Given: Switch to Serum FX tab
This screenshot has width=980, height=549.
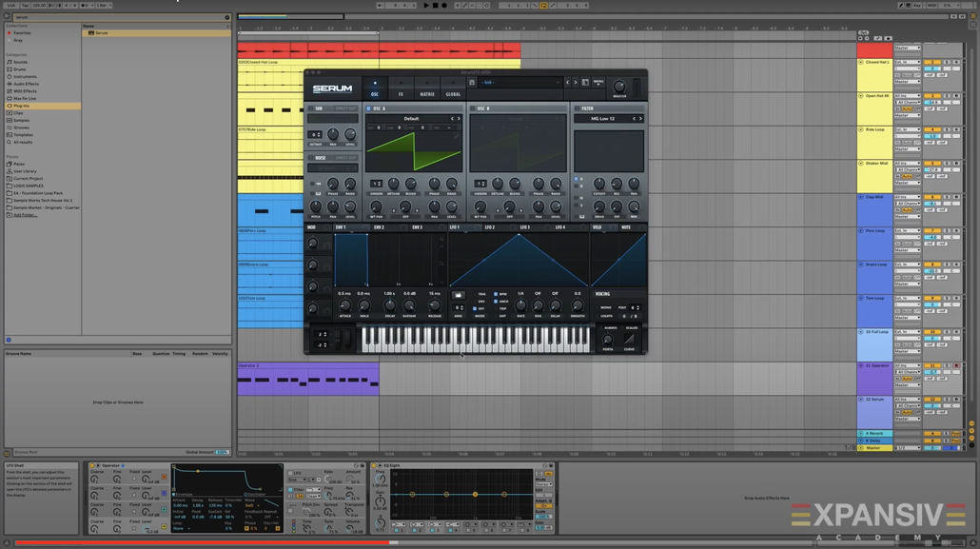Looking at the screenshot, I should [x=401, y=88].
